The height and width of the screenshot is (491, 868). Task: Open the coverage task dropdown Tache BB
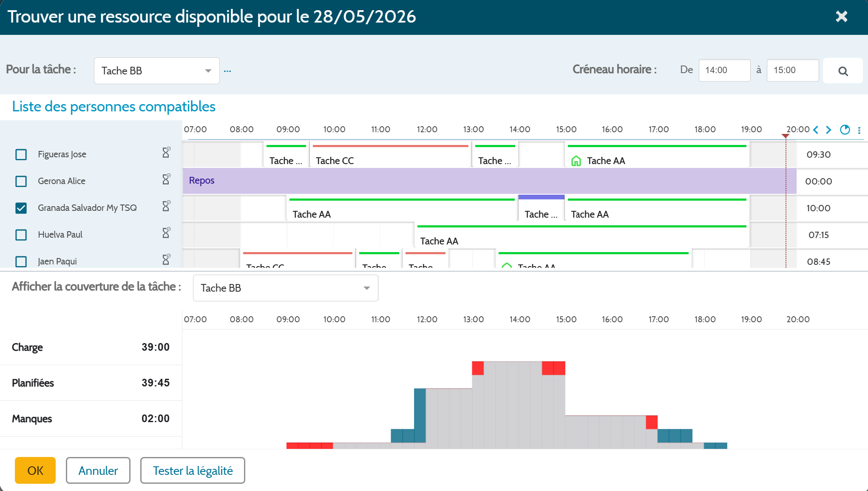[285, 288]
